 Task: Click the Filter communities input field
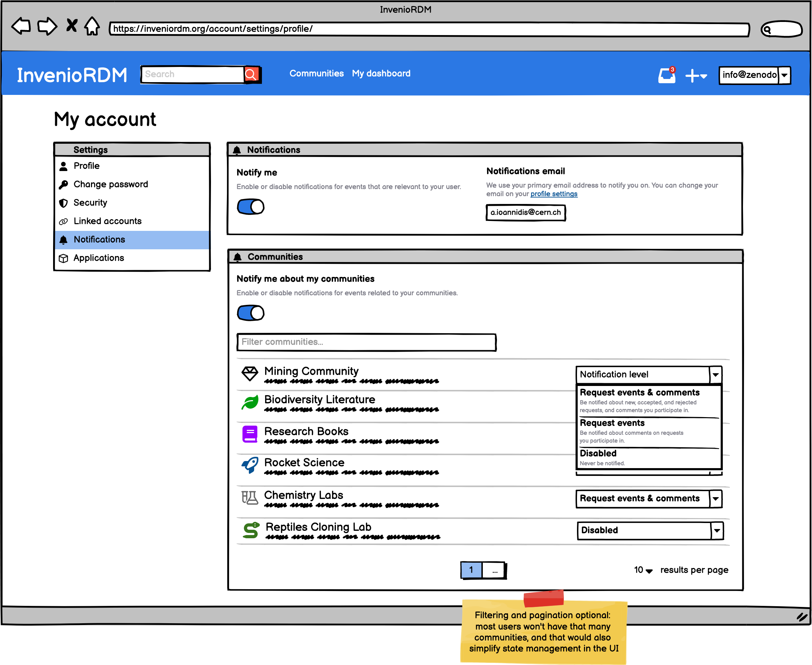pyautogui.click(x=366, y=342)
